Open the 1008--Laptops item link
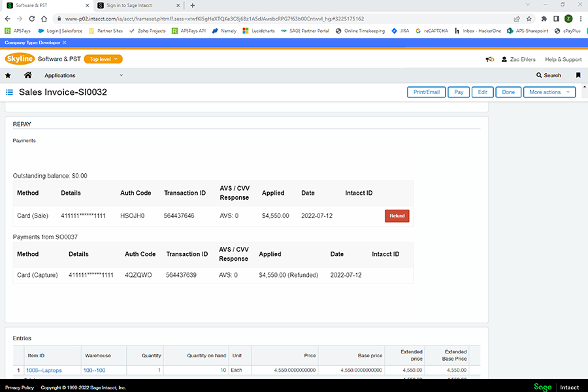Screen dimensions: 588x392 pyautogui.click(x=44, y=370)
